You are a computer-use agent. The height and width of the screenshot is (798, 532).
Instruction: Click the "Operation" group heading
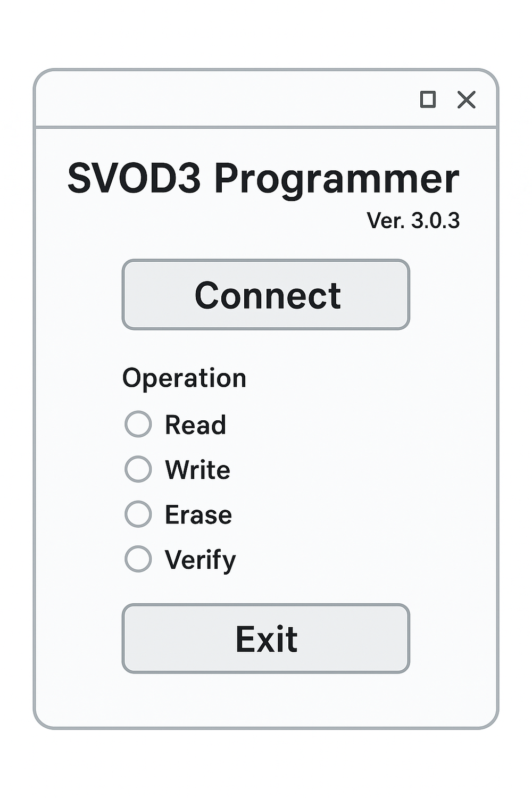coord(184,378)
